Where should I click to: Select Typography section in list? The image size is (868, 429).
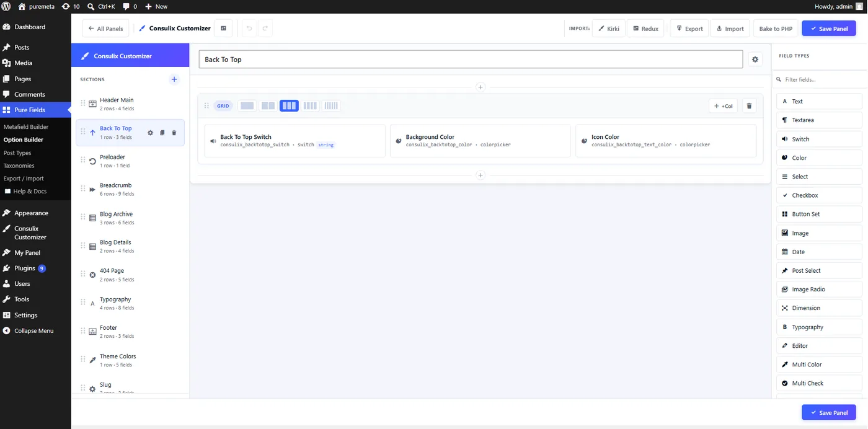130,303
